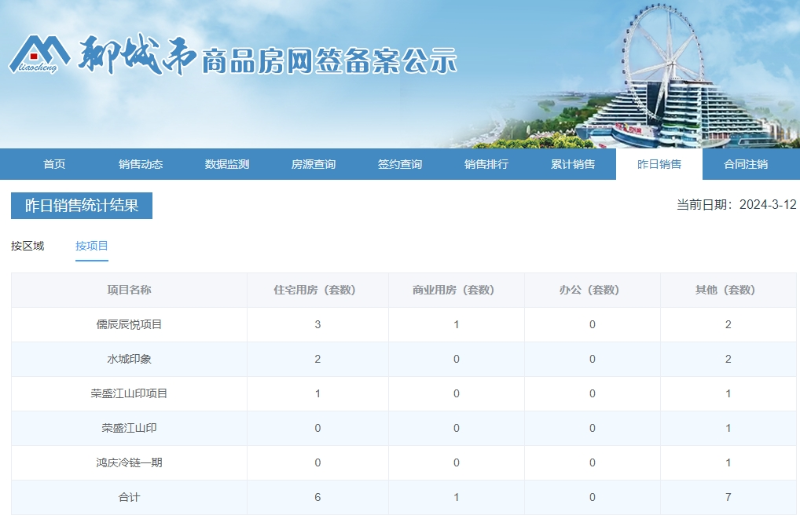View the 销售排行 ranking page
This screenshot has width=800, height=519.
[486, 164]
